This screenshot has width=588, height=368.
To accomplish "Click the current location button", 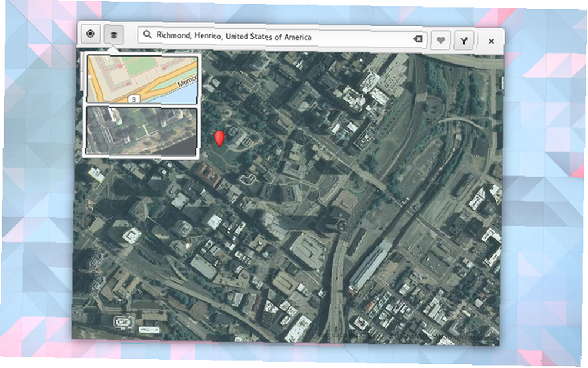I will (91, 34).
